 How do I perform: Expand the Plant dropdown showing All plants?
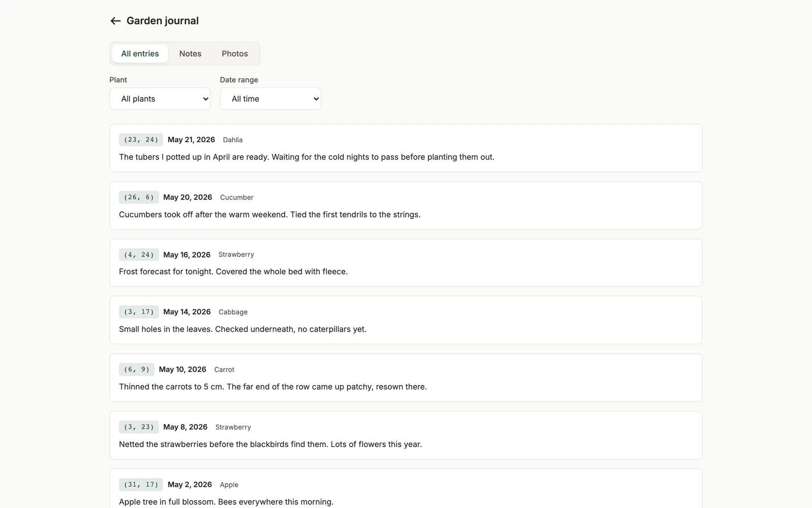coord(160,99)
